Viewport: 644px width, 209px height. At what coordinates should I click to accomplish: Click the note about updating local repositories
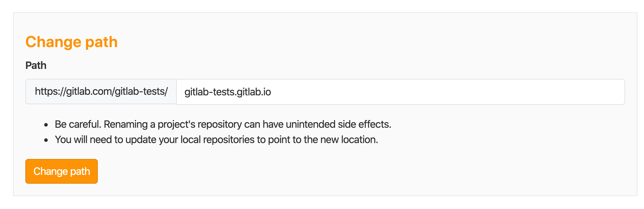coord(216,140)
